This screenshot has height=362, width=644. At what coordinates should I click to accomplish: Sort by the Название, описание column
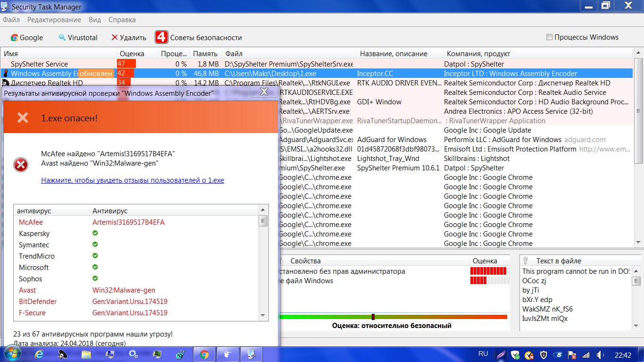click(399, 54)
